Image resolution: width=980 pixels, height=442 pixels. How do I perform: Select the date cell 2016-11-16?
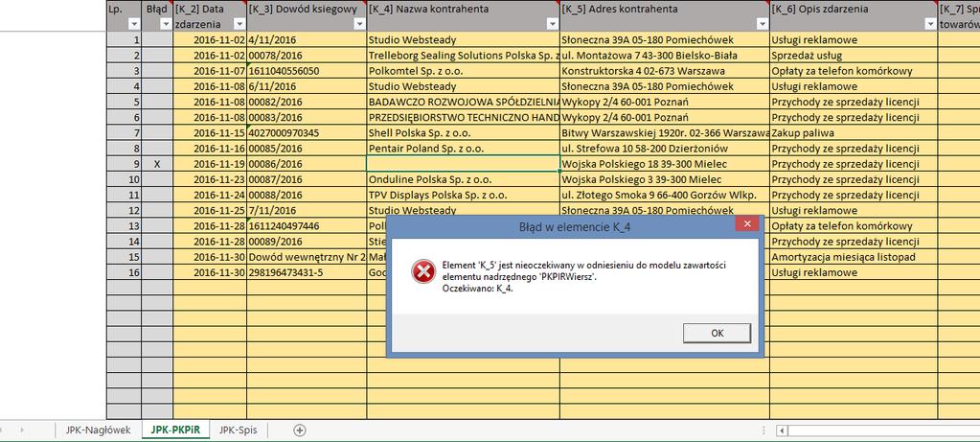coord(210,149)
